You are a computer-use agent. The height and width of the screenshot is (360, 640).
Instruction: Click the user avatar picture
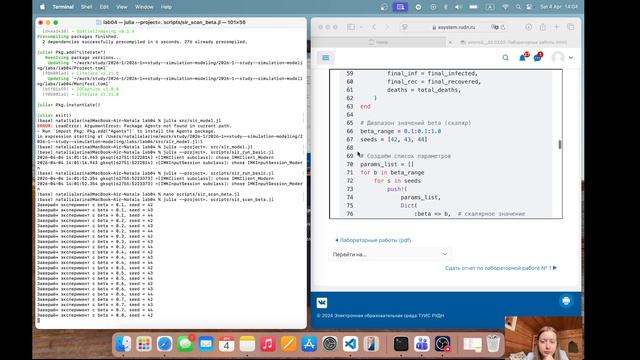558,58
